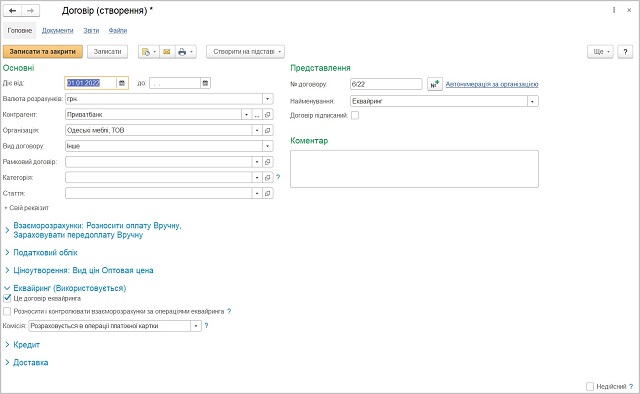Switch to the Звіти tab
The image size is (640, 394).
[91, 31]
